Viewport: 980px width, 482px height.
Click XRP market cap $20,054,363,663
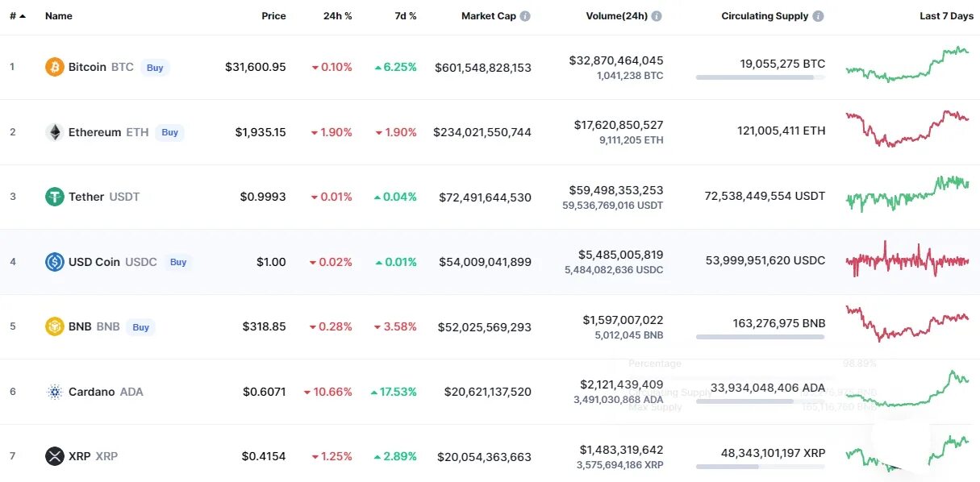[x=485, y=457]
